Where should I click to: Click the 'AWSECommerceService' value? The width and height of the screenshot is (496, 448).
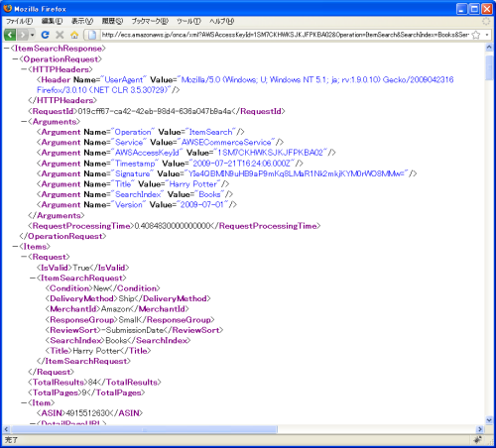tap(226, 143)
